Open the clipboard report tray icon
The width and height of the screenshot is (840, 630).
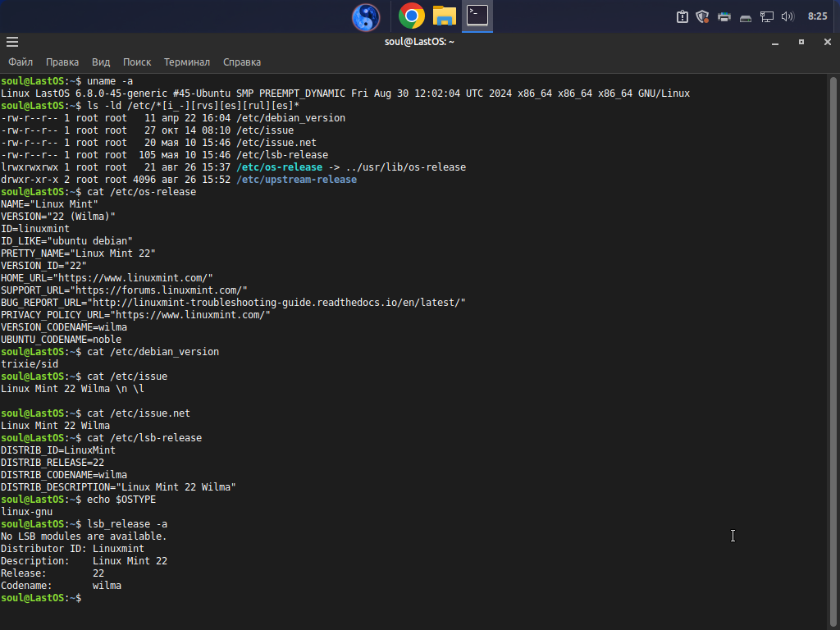(682, 16)
